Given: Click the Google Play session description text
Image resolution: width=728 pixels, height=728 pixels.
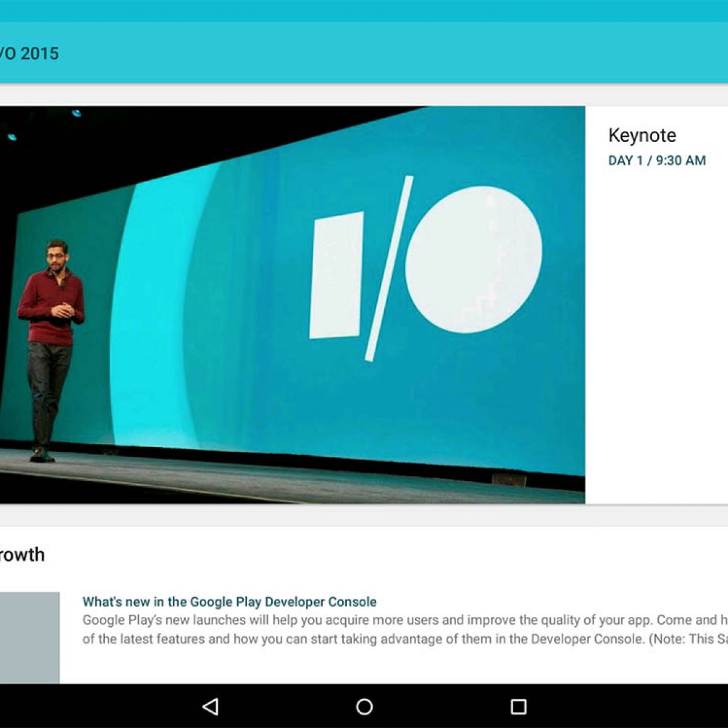Looking at the screenshot, I should 400,630.
